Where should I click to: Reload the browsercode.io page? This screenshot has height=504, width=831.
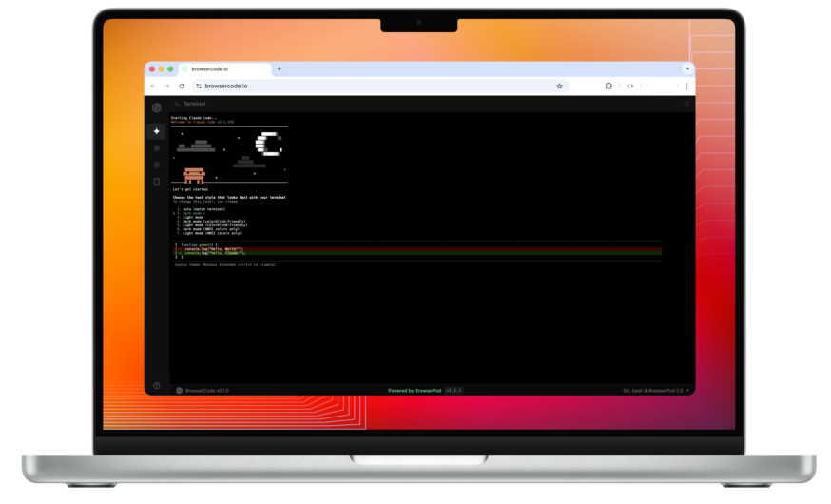(x=182, y=86)
